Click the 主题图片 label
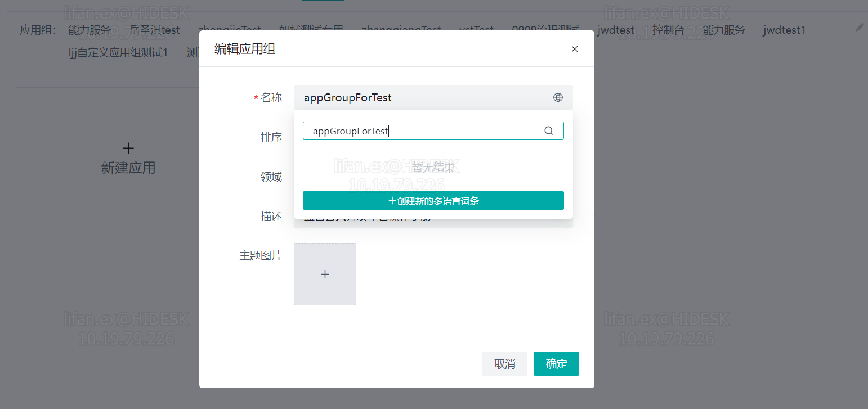868x409 pixels. pyautogui.click(x=261, y=255)
